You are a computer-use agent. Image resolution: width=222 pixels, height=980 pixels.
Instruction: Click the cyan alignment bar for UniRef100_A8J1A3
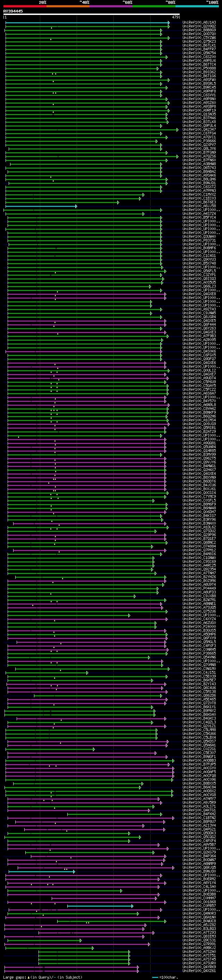(x=87, y=23)
